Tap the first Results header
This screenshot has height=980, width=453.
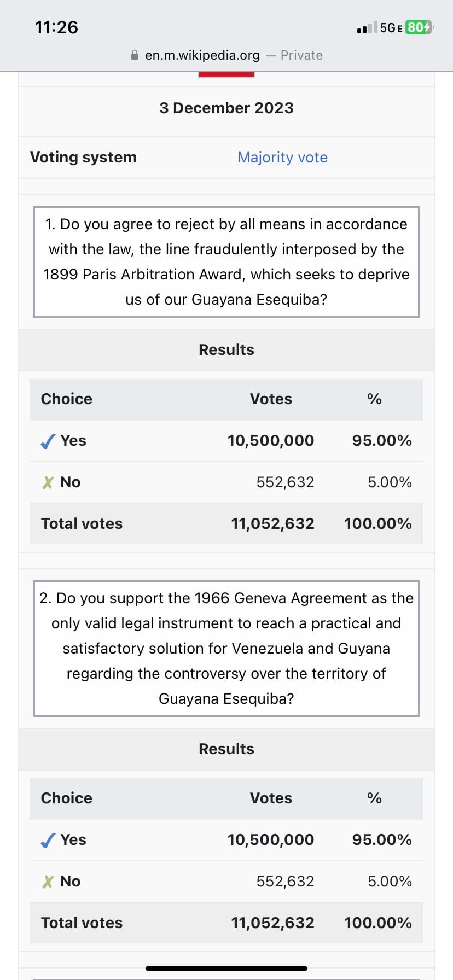point(226,350)
